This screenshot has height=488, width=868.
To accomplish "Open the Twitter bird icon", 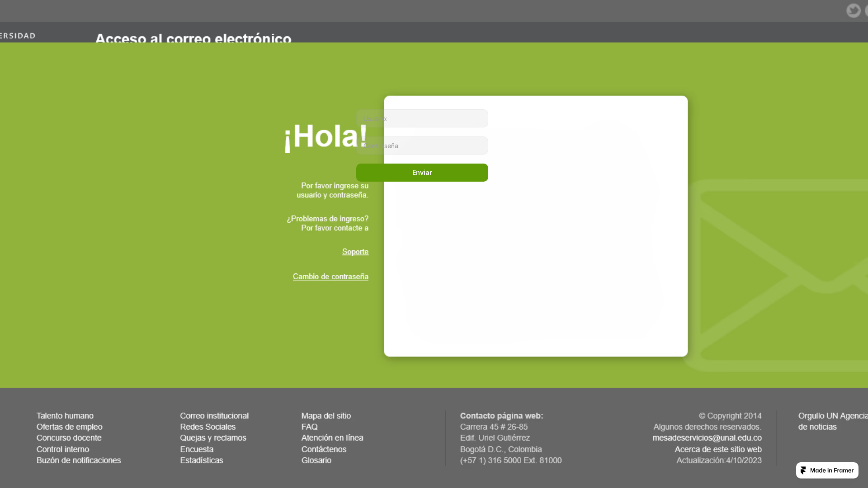I will point(854,11).
